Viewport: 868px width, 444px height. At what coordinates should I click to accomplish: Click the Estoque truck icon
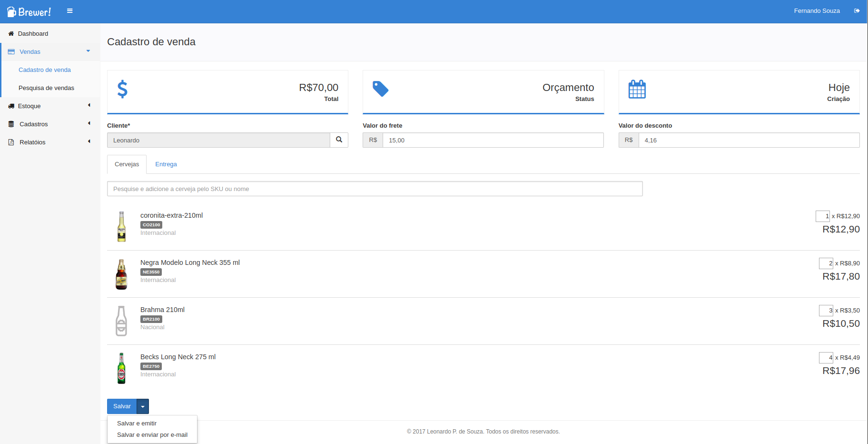click(x=11, y=106)
